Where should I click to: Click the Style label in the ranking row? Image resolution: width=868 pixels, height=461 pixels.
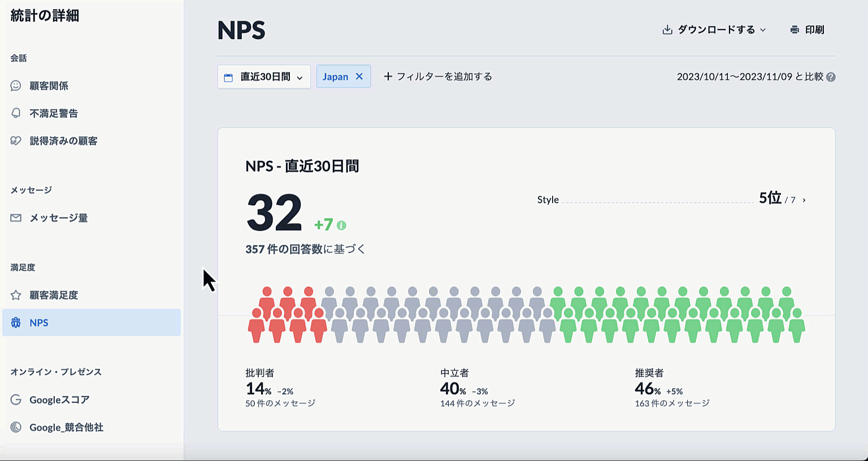[548, 200]
